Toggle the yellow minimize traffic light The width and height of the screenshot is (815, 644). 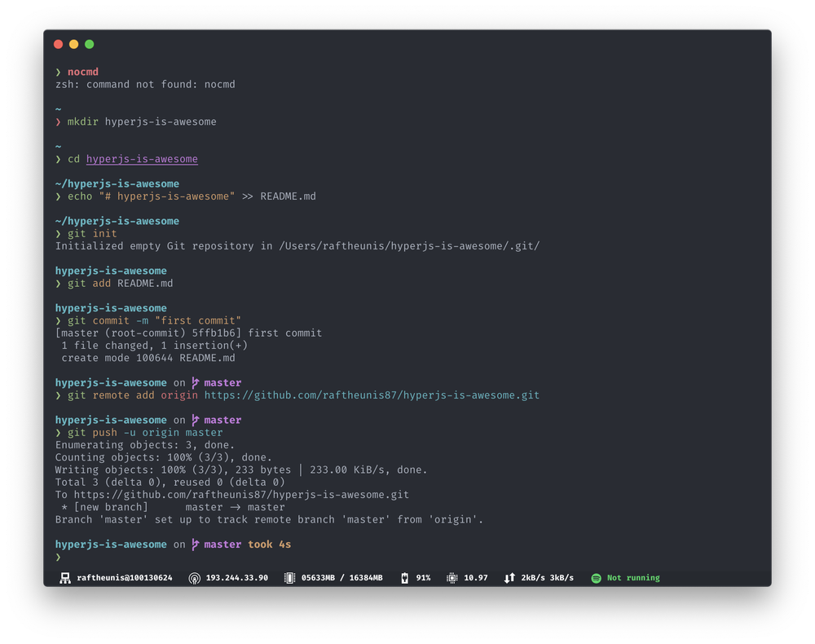coord(73,44)
